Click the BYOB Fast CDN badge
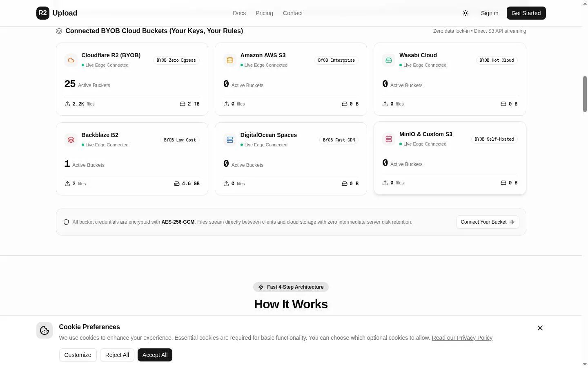 click(339, 140)
